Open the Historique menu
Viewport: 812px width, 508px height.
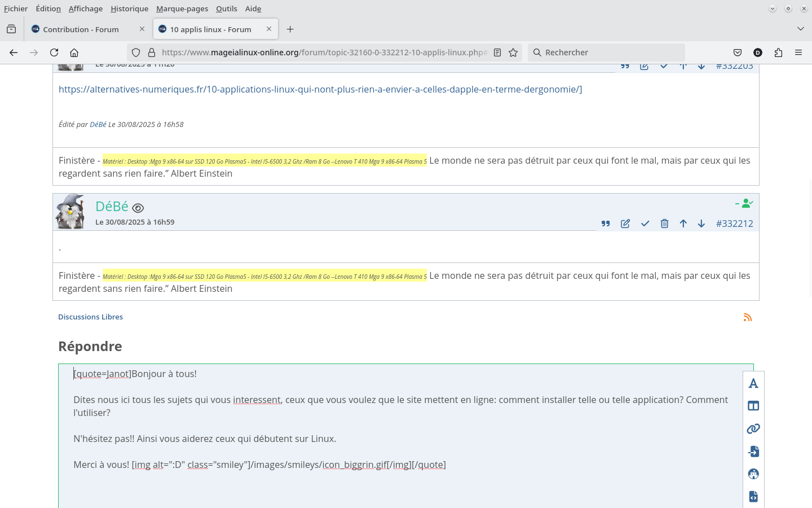[x=130, y=8]
